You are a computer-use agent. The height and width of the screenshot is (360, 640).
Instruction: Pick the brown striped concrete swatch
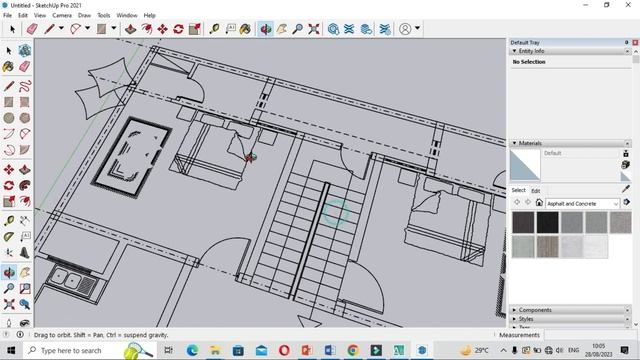pos(547,247)
